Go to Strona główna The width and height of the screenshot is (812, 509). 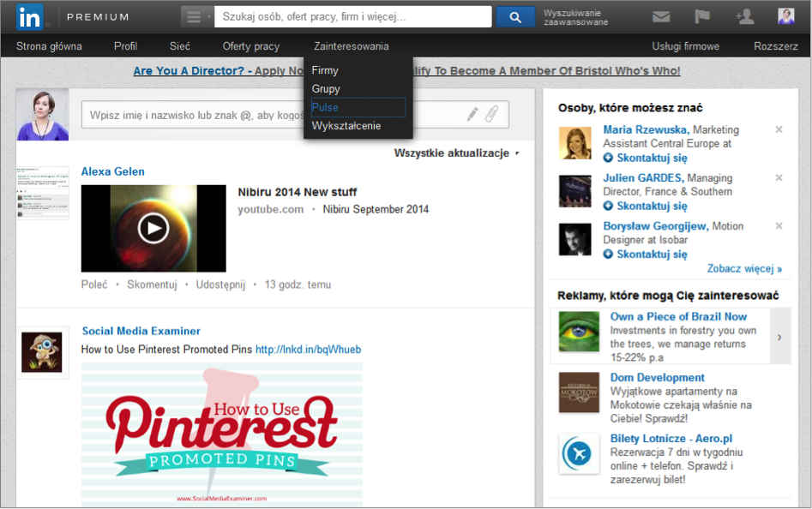pyautogui.click(x=49, y=46)
